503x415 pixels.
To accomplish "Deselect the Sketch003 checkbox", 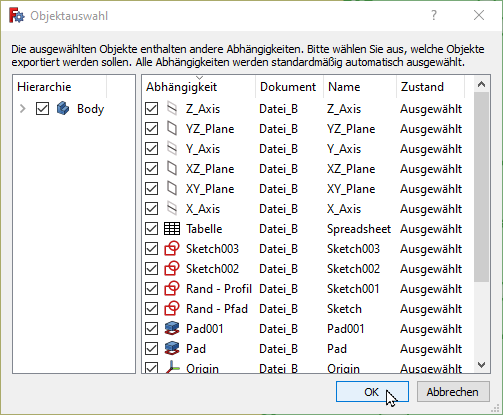I will coord(151,249).
